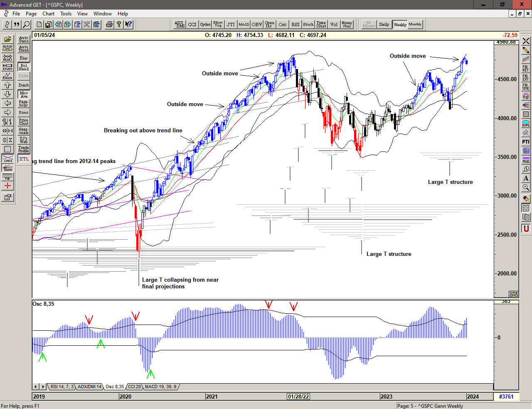Toggle the XTL indicator button
Screen dimensions: 532x409
coord(24,159)
